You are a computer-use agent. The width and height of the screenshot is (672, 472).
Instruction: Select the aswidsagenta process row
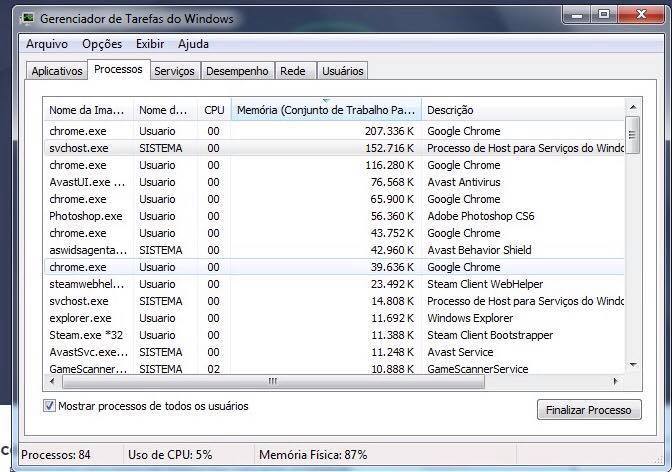pos(334,250)
